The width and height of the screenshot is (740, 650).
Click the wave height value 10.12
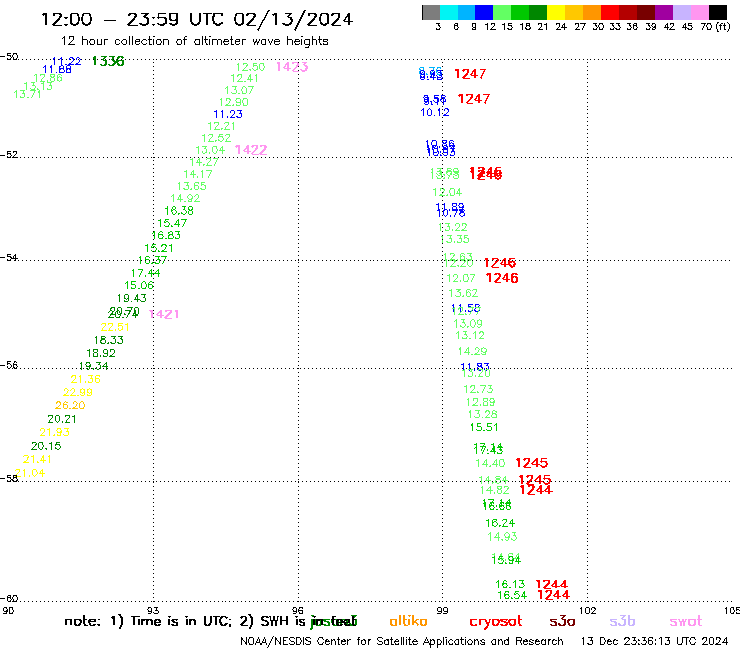point(435,112)
